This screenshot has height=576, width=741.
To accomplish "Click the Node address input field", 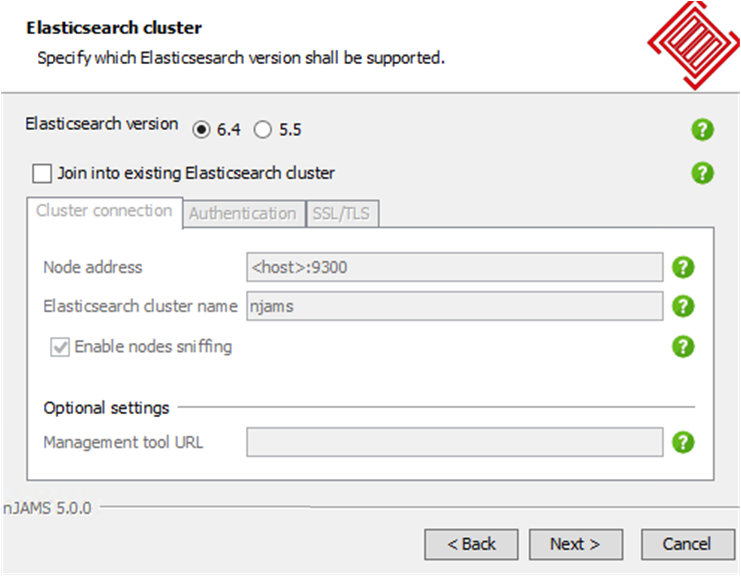I will [455, 267].
